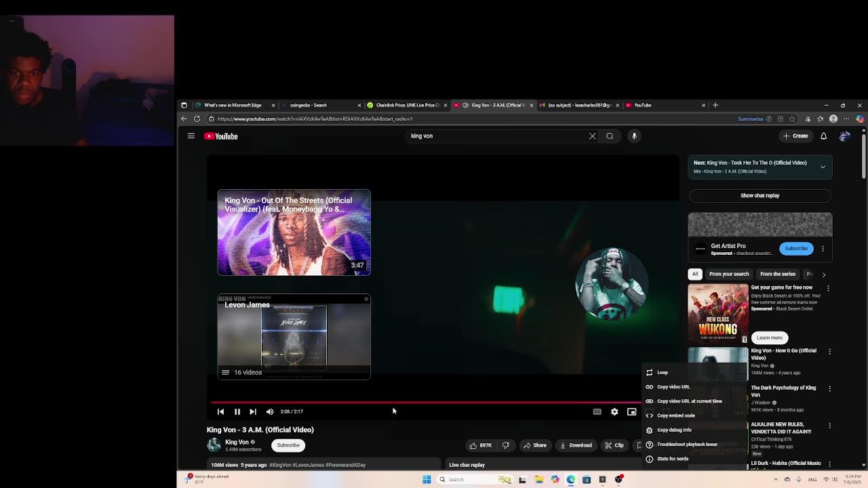Show more filter chips with right arrow
The height and width of the screenshot is (488, 868).
(823, 274)
